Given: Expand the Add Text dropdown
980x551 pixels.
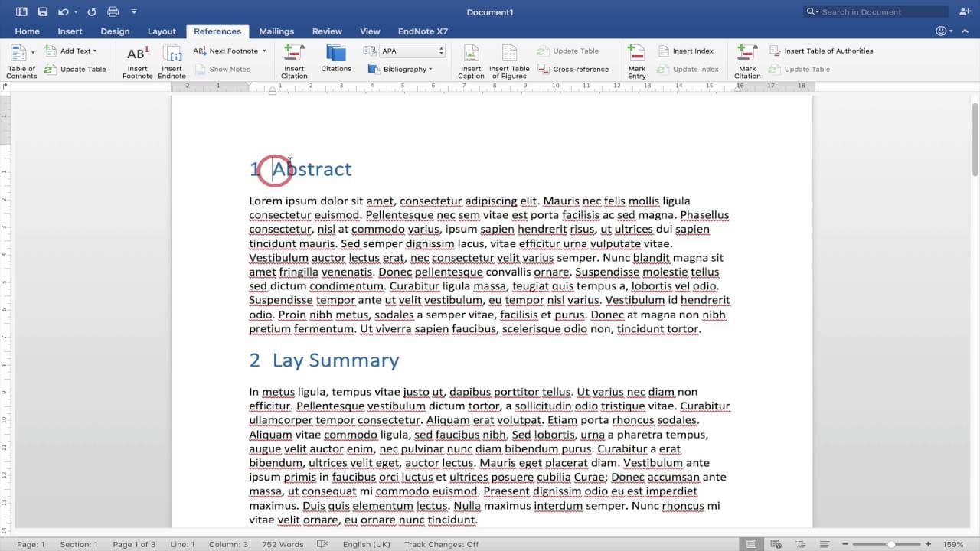Looking at the screenshot, I should pos(71,51).
